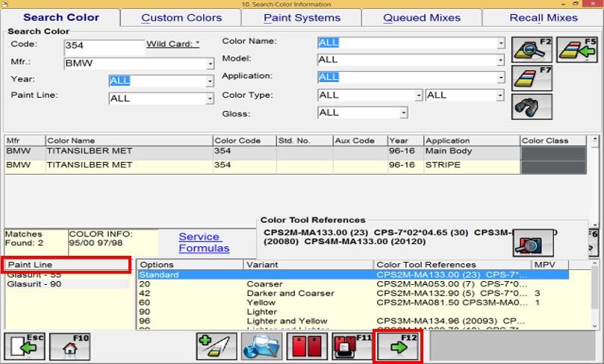Click the F7 color chips icon
This screenshot has width=604, height=364.
[x=532, y=78]
